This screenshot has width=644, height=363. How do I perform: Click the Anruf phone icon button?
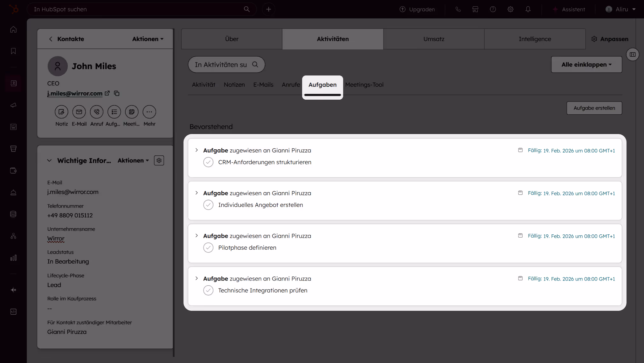97,112
